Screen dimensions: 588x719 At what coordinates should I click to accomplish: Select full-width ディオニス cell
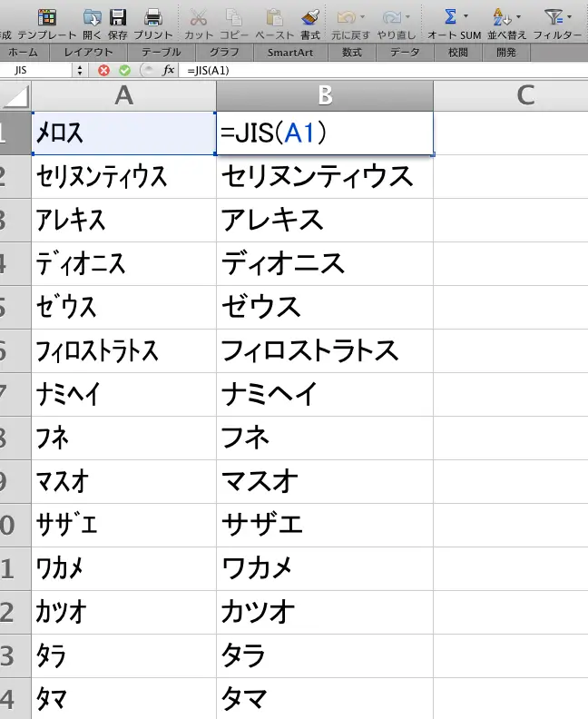[325, 263]
